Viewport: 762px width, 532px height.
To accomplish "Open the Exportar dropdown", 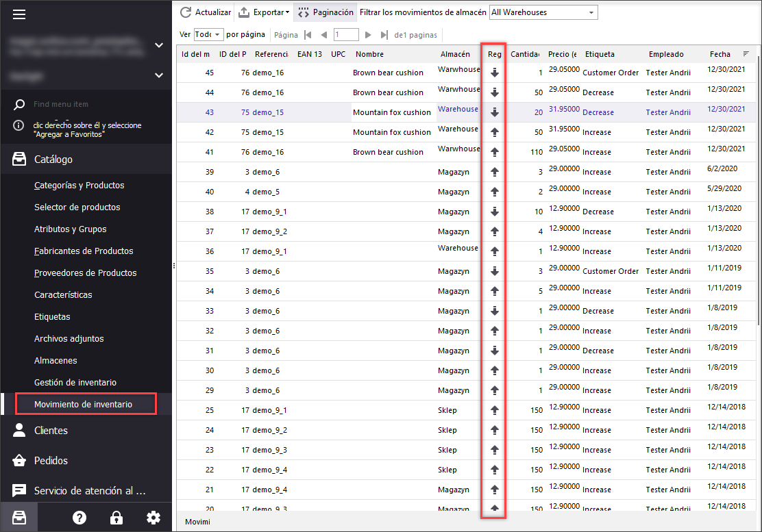I will [264, 12].
